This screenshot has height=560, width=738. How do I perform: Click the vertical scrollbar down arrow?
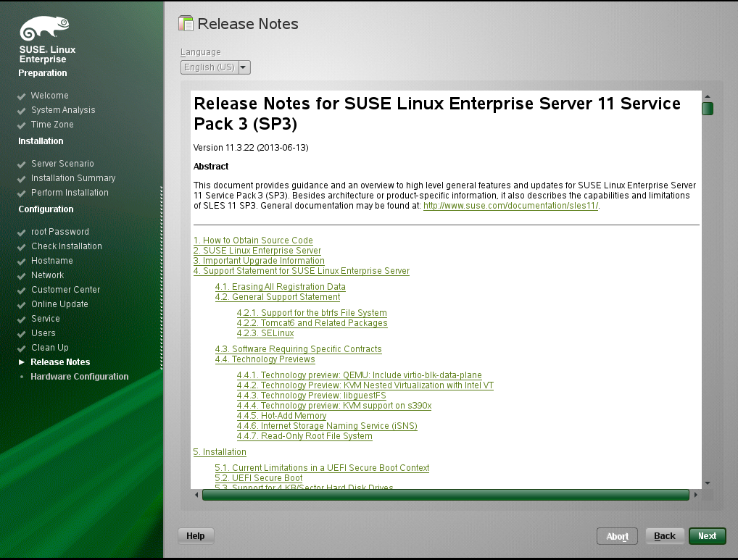click(708, 483)
